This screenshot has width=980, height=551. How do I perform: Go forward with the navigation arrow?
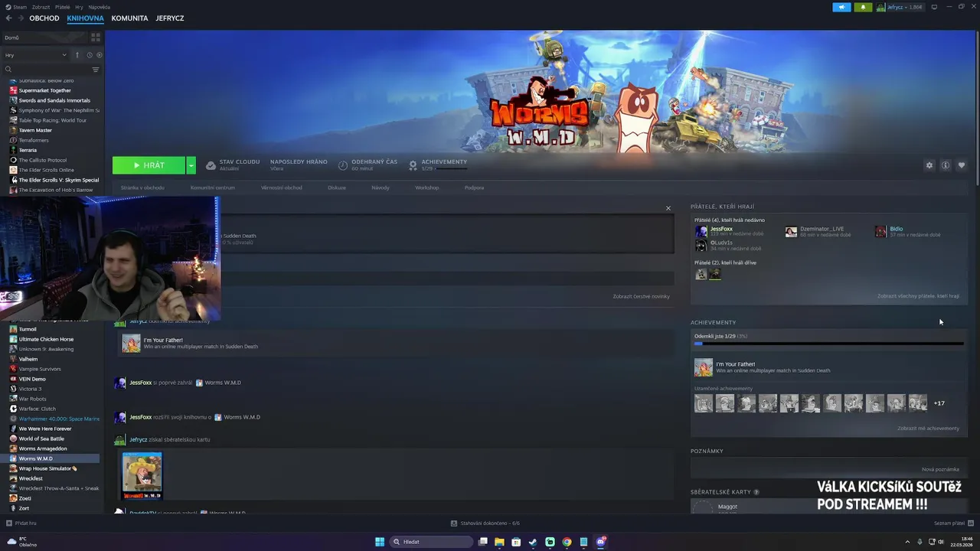(19, 18)
